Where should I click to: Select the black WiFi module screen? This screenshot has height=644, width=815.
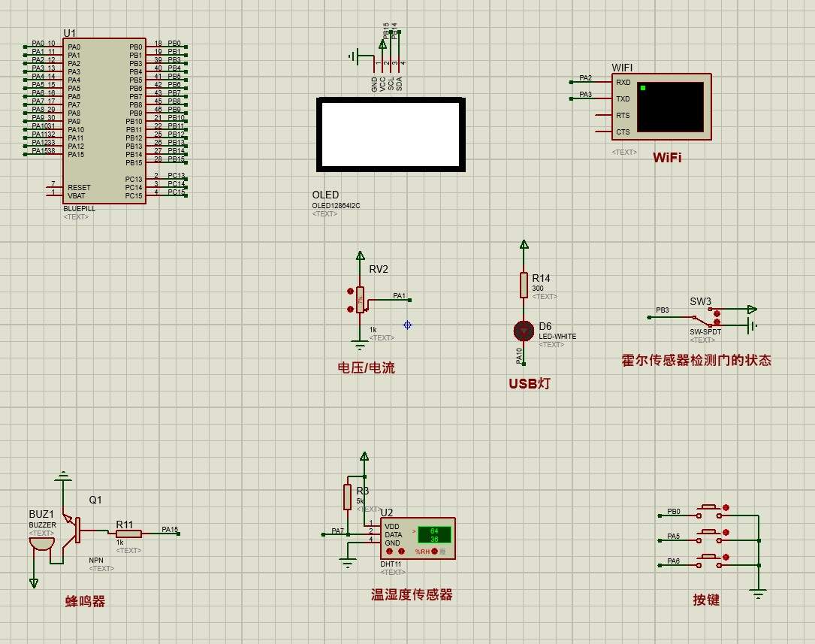tap(670, 107)
